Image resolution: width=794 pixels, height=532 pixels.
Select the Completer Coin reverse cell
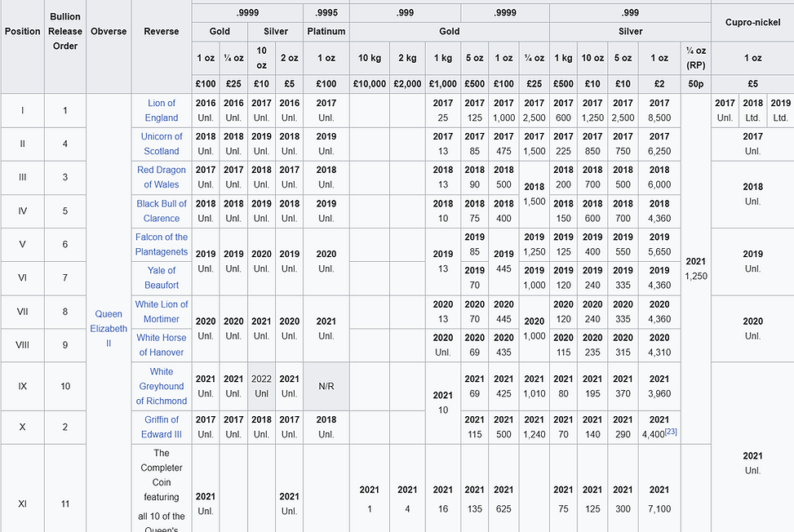coord(161,489)
